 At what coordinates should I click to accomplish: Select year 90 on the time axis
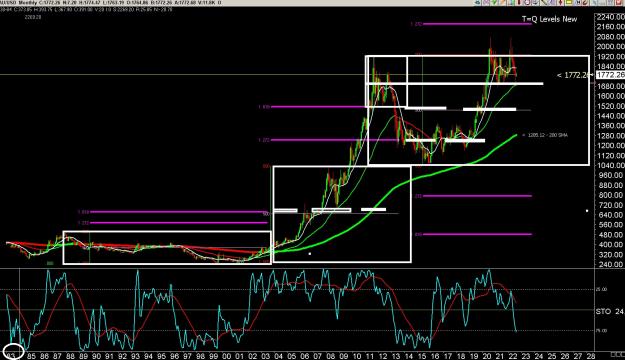pos(96,356)
